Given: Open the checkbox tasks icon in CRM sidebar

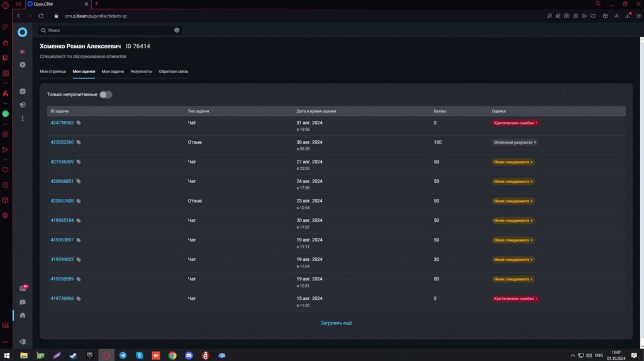Looking at the screenshot, I should click(23, 91).
